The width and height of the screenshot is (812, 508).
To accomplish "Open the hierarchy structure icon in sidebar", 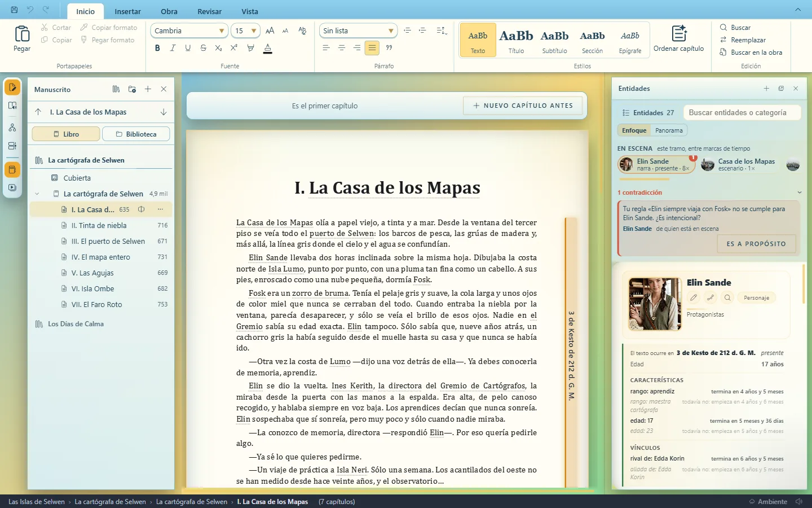I will point(12,128).
